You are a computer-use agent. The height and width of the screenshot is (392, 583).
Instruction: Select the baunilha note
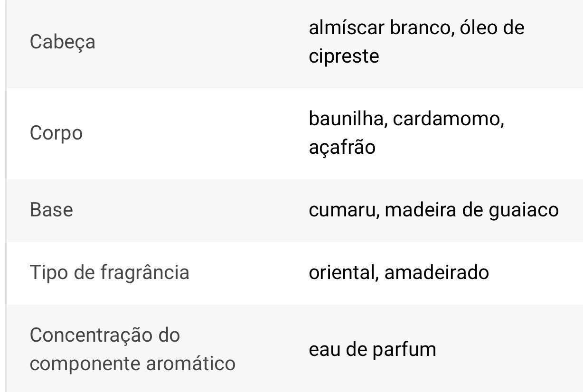click(346, 119)
